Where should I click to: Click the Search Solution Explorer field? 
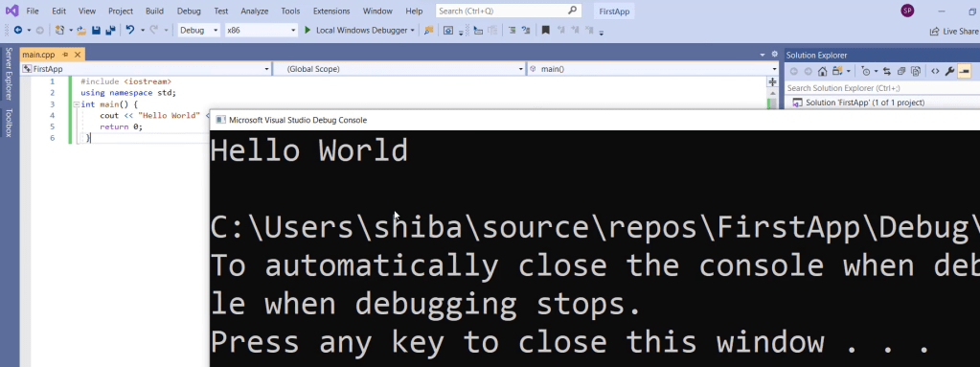[881, 88]
